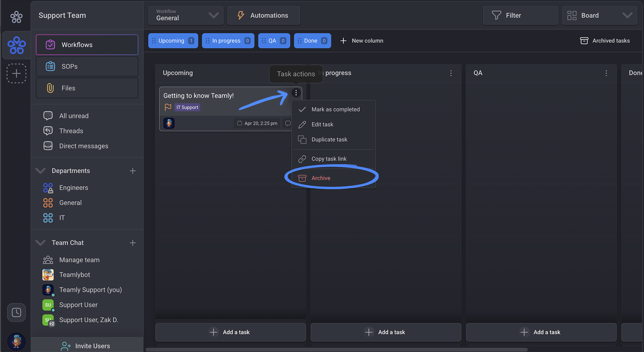Image resolution: width=644 pixels, height=352 pixels.
Task: Select the In progress column chip
Action: 228,41
